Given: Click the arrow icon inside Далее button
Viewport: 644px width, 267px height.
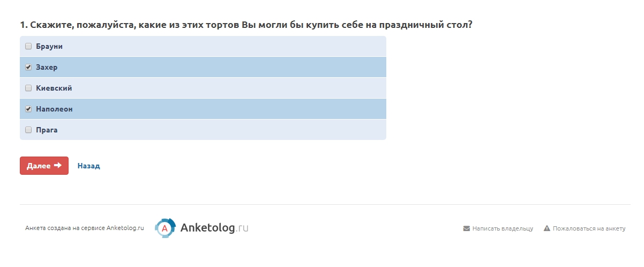Looking at the screenshot, I should [x=58, y=166].
